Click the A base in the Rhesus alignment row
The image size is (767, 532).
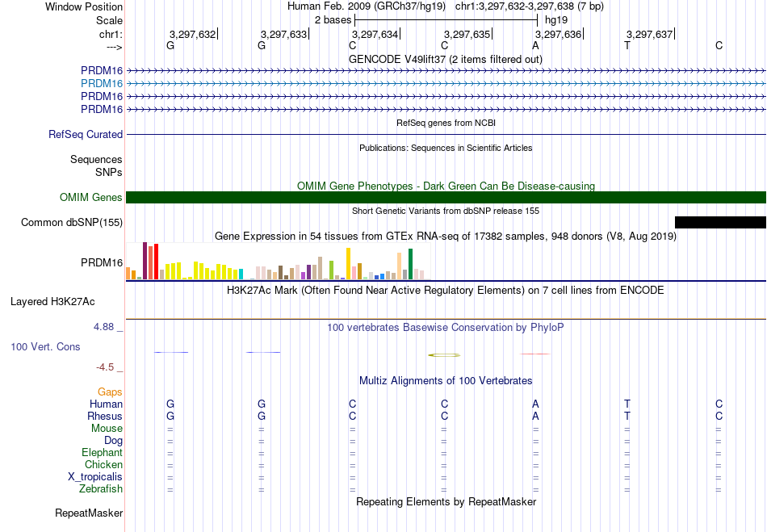(535, 416)
